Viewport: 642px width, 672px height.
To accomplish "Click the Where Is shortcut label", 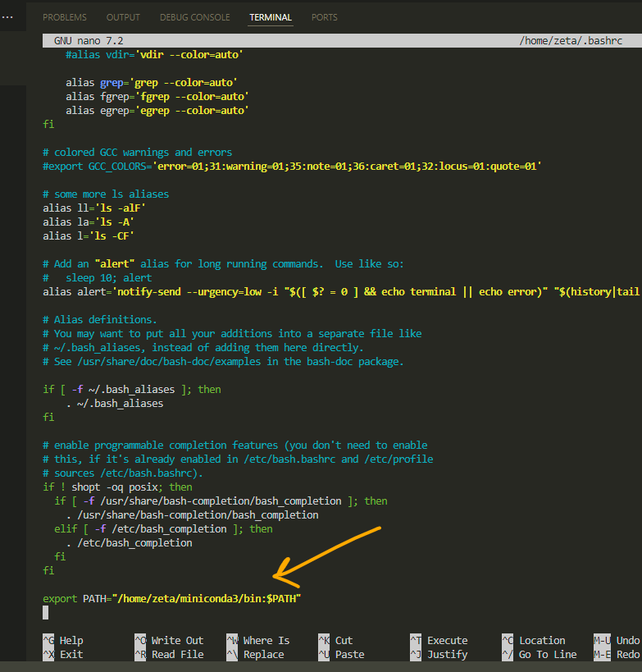I will [266, 641].
